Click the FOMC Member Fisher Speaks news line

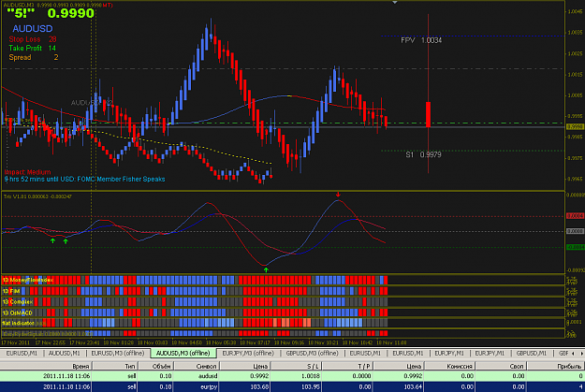84,180
